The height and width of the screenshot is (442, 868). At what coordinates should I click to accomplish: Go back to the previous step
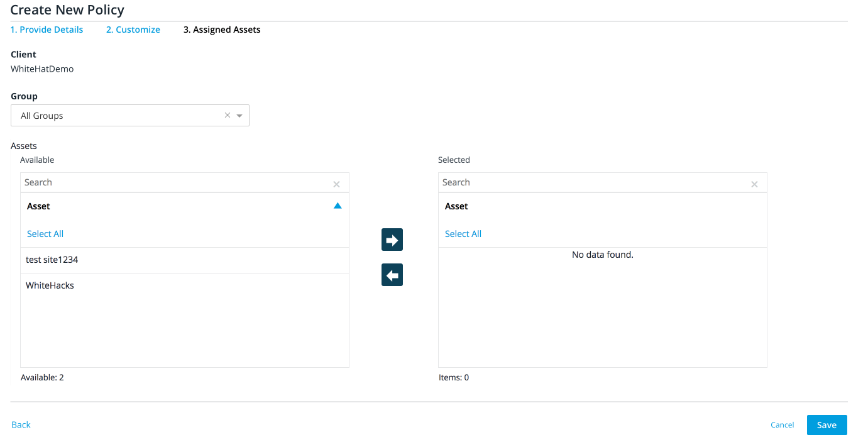(x=21, y=424)
